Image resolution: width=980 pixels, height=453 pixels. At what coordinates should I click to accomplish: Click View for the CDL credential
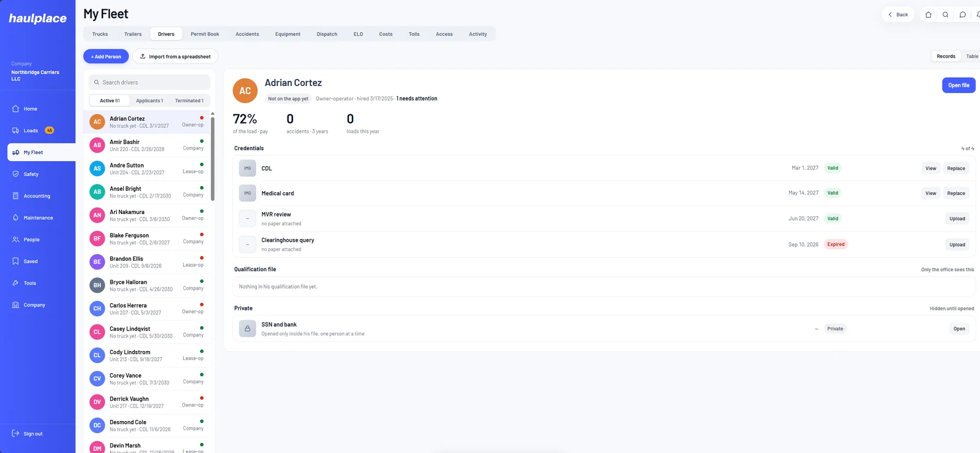click(x=930, y=168)
